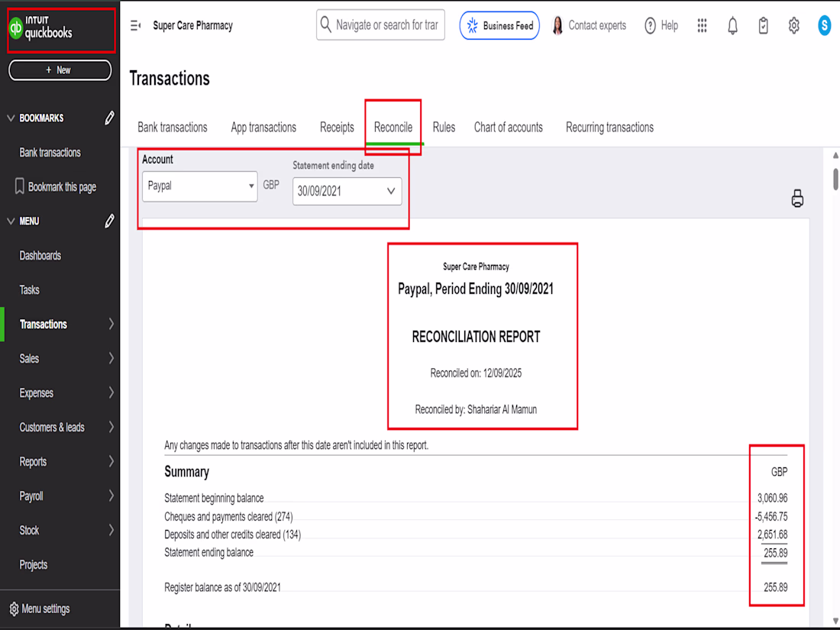Open the apps grid icon

click(702, 25)
